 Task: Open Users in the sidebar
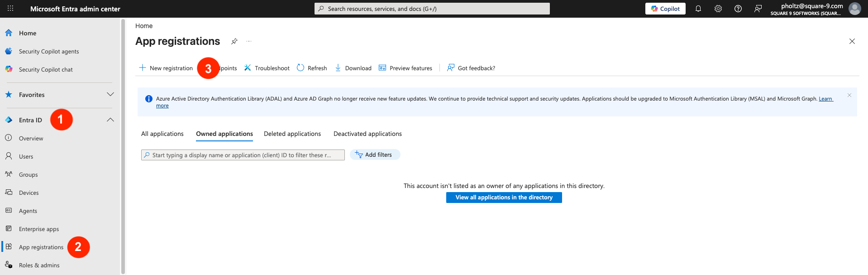click(x=26, y=157)
